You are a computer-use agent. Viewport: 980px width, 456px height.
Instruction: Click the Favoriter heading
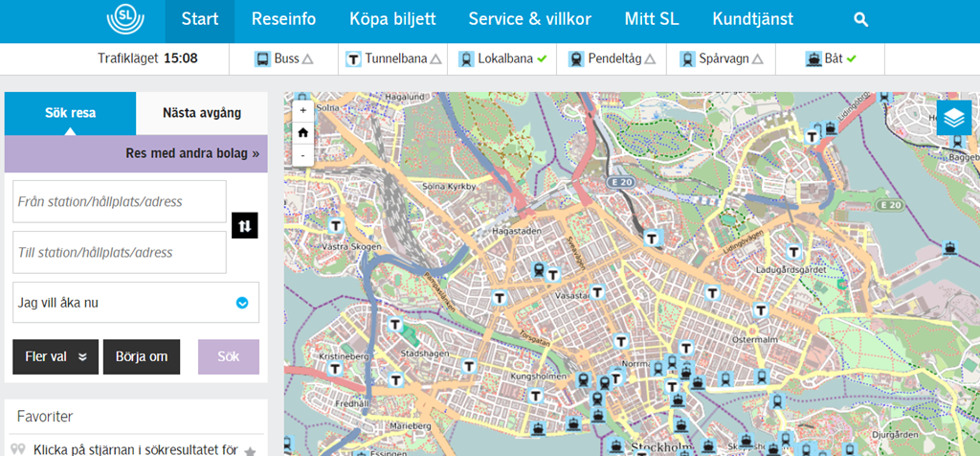(45, 417)
